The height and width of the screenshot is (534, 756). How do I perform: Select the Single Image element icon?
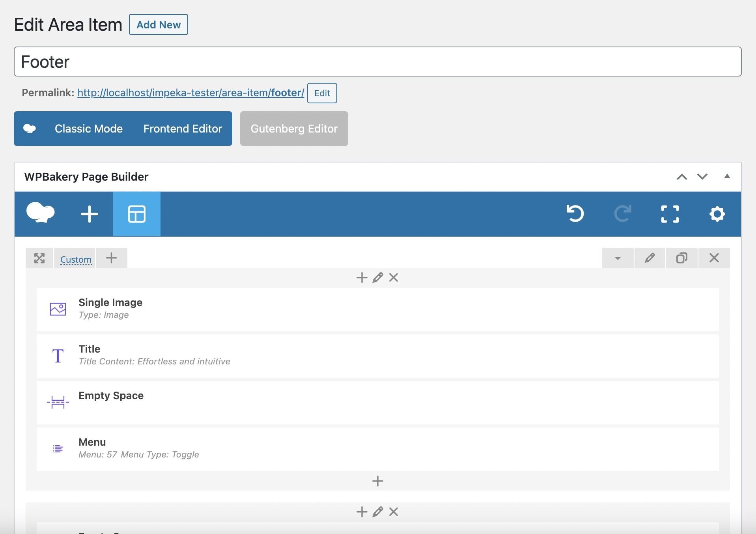(x=58, y=309)
